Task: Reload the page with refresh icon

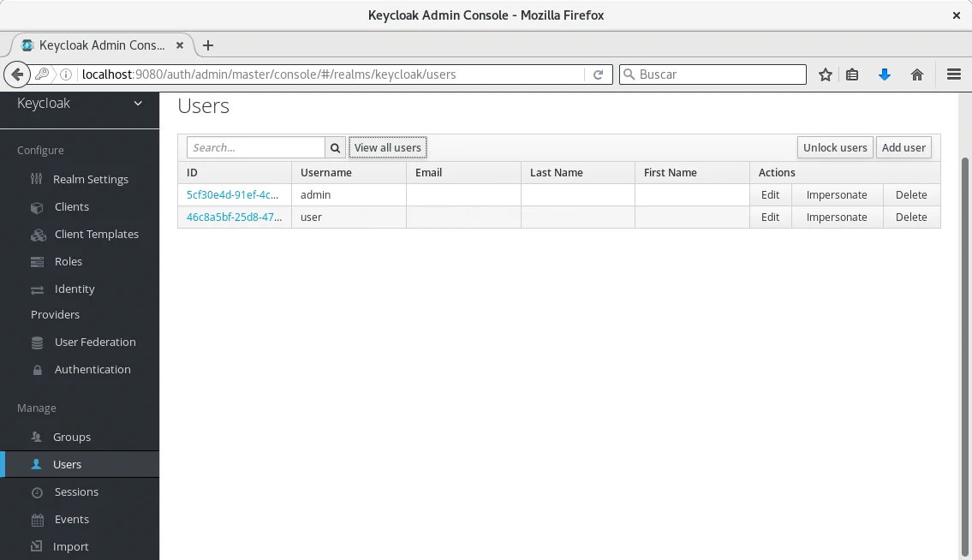Action: tap(599, 74)
